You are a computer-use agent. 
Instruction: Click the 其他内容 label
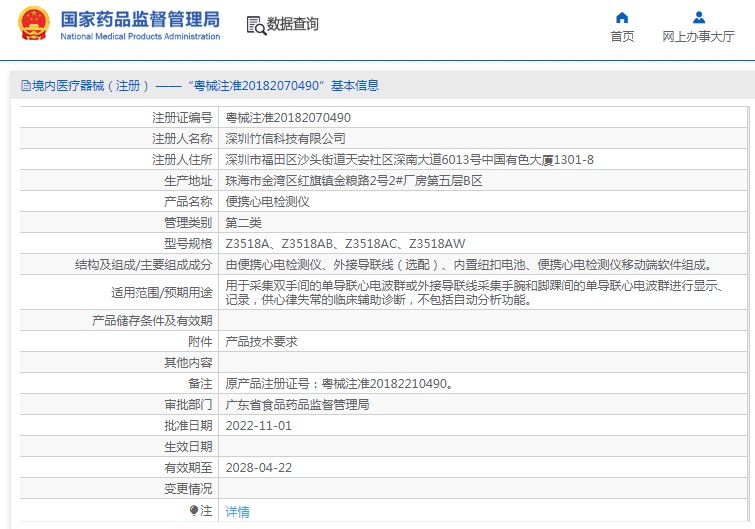tap(188, 362)
